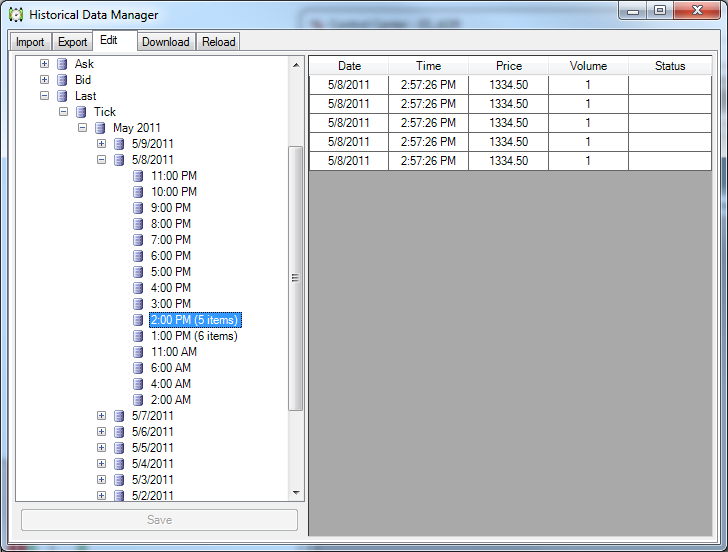The height and width of the screenshot is (552, 728).
Task: Select the 3:00 PM tree entry
Action: pos(171,304)
